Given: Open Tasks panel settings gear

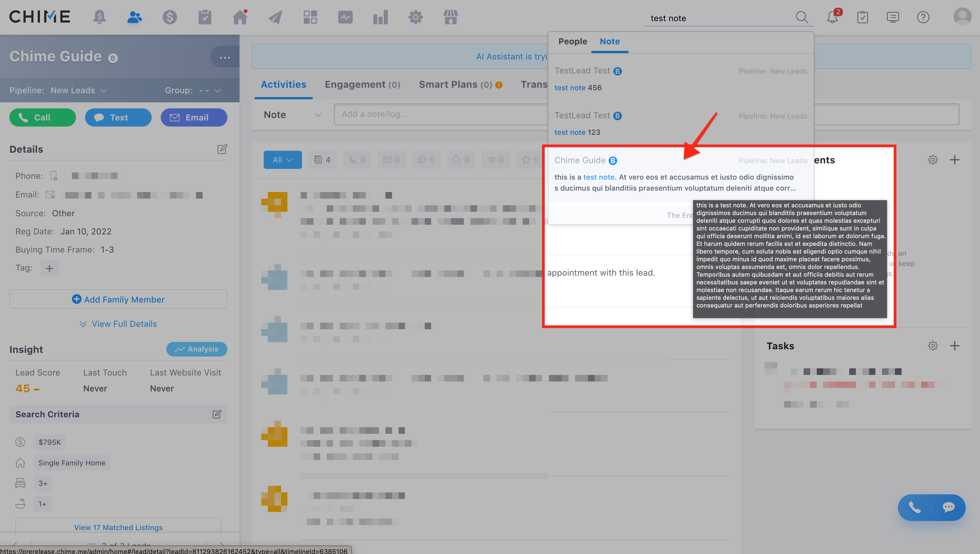Looking at the screenshot, I should 933,345.
